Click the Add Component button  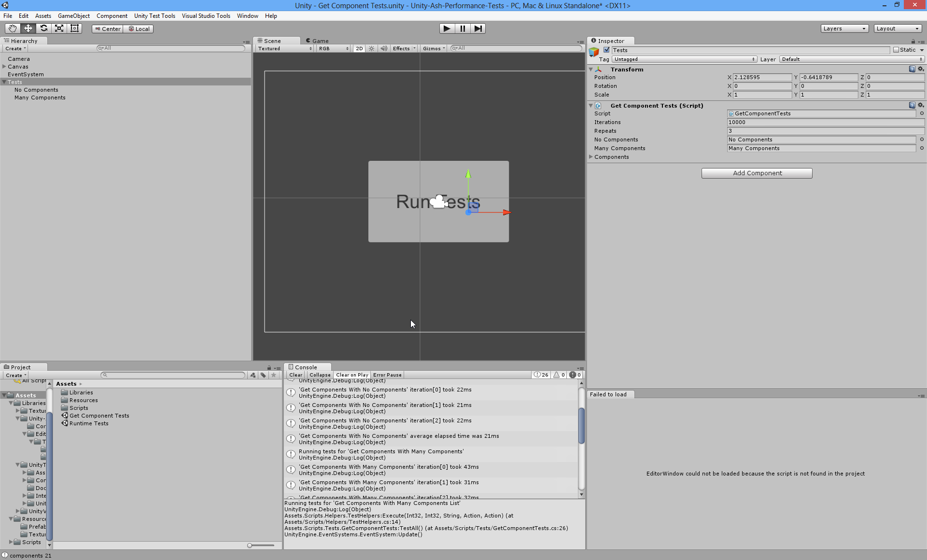point(757,173)
